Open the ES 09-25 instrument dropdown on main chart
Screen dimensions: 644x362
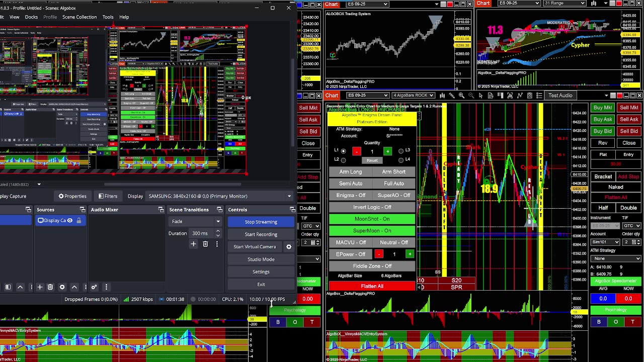click(x=368, y=96)
